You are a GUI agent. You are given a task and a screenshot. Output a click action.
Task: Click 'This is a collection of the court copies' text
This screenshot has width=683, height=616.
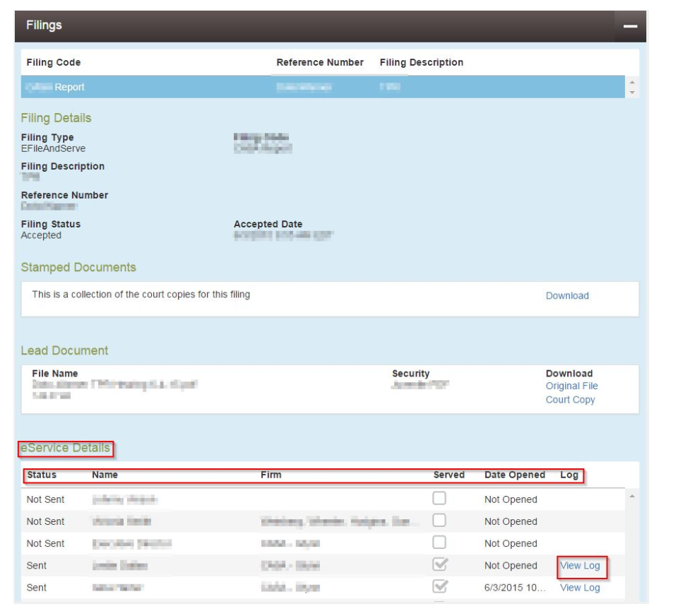coord(141,295)
